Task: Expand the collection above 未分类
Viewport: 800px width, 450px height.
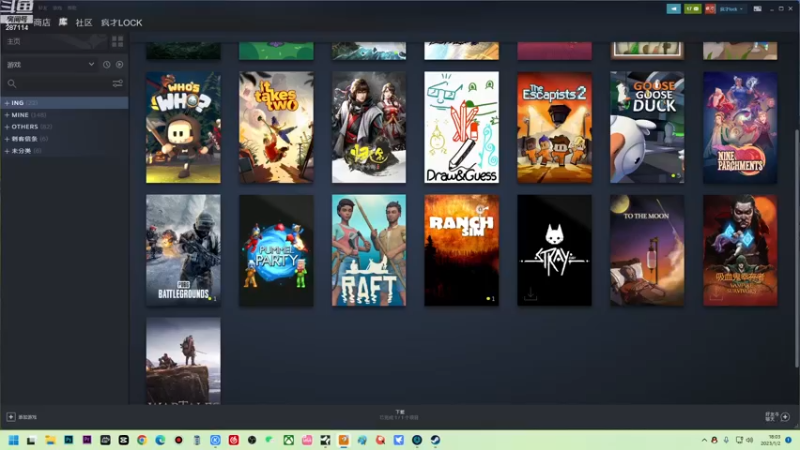Action: [x=64, y=139]
